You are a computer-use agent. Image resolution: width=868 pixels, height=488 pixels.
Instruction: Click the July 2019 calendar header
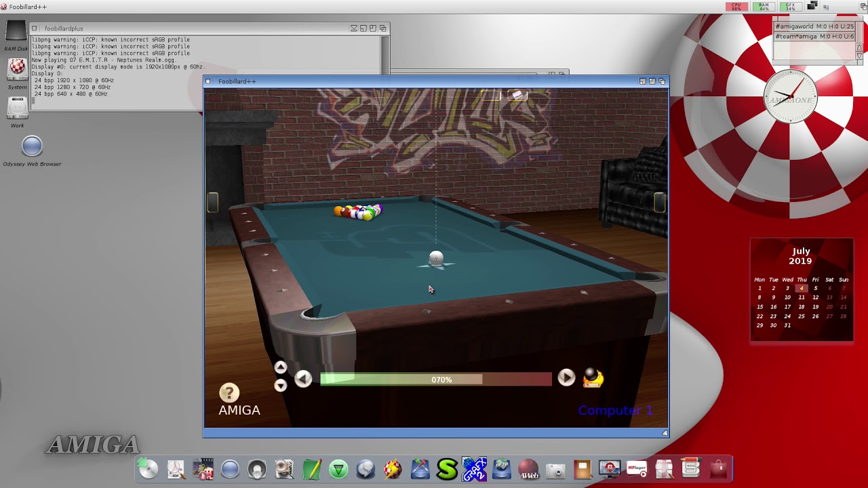(801, 256)
